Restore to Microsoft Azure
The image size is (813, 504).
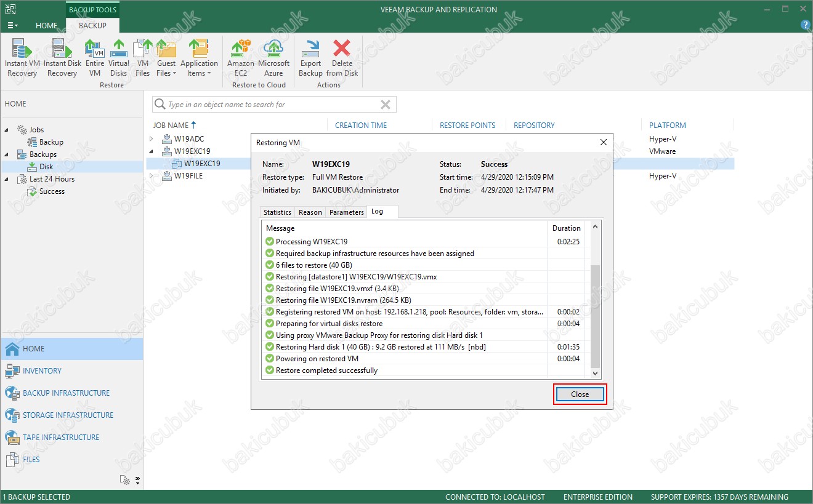pyautogui.click(x=273, y=58)
